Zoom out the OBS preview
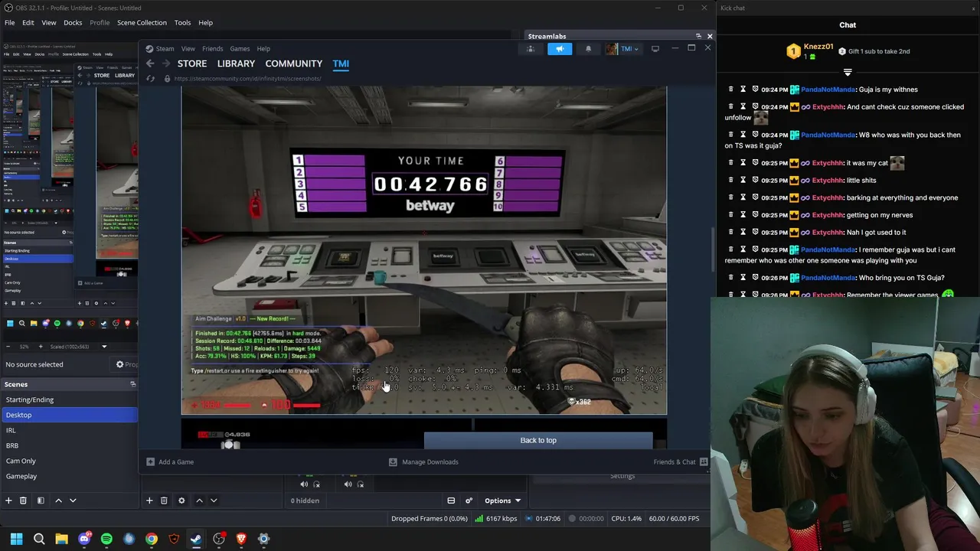This screenshot has height=551, width=980. pyautogui.click(x=9, y=347)
